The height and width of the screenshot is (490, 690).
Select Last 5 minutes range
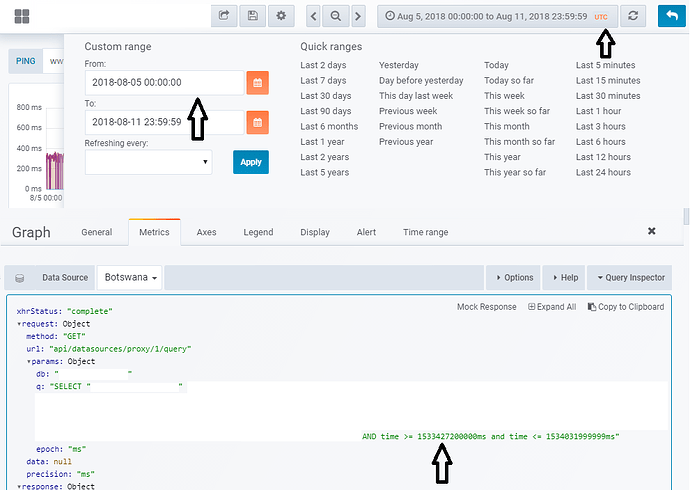click(x=606, y=65)
